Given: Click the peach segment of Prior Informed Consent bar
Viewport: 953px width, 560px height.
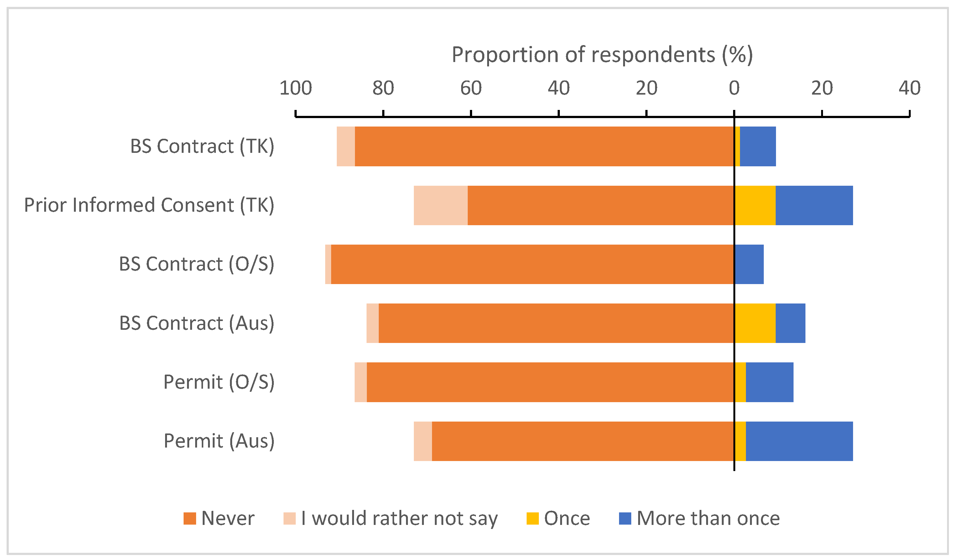Looking at the screenshot, I should tap(440, 205).
